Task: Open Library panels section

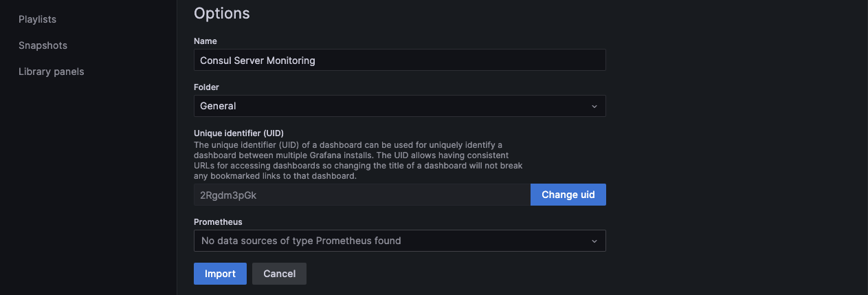Action: pyautogui.click(x=51, y=72)
